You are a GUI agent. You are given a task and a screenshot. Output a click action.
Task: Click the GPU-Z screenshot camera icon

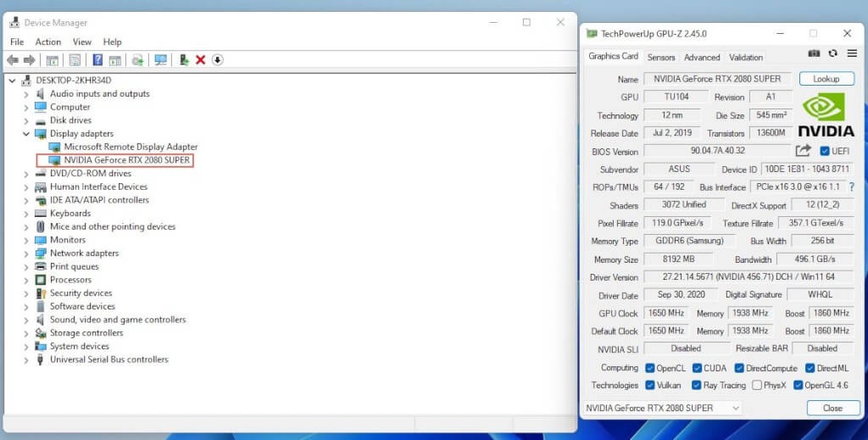(x=814, y=53)
